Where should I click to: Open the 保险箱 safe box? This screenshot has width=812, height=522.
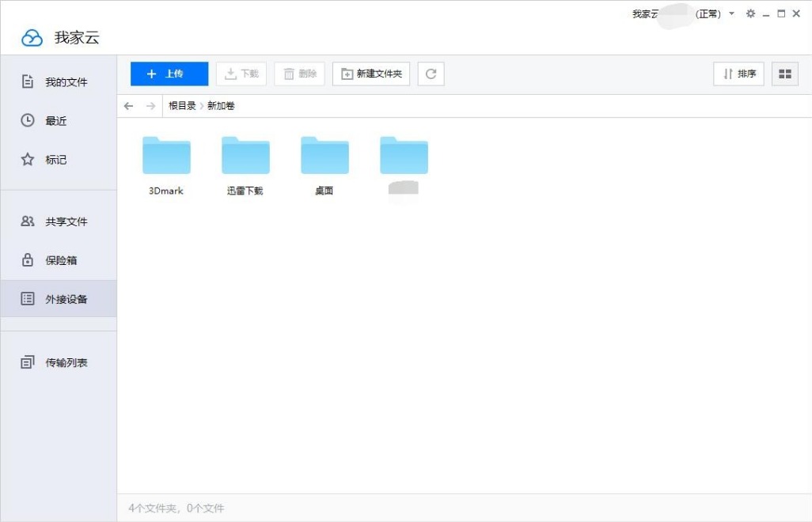pyautogui.click(x=59, y=259)
